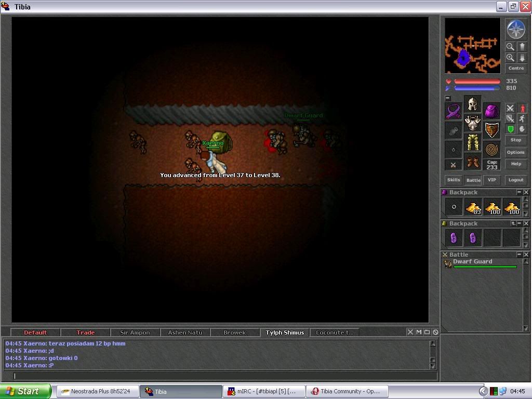532x399 pixels.
Task: Open the Options menu button
Action: pos(516,152)
